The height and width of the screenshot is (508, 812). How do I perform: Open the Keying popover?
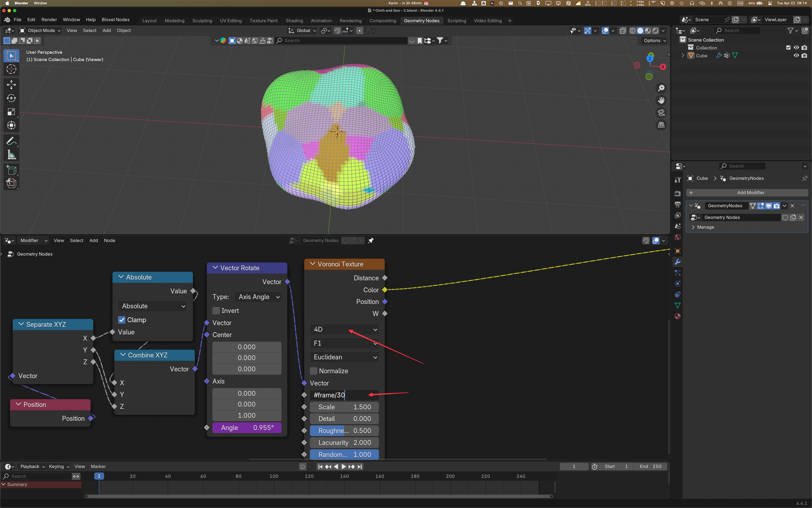click(x=59, y=466)
